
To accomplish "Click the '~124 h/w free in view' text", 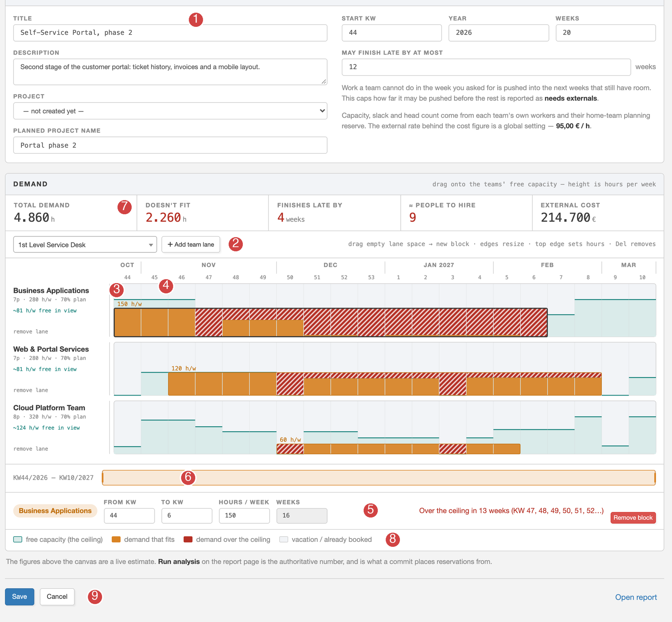I will click(x=46, y=428).
